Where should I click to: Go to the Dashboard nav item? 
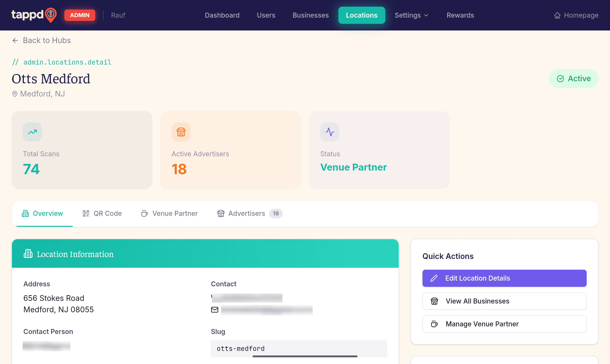(222, 15)
